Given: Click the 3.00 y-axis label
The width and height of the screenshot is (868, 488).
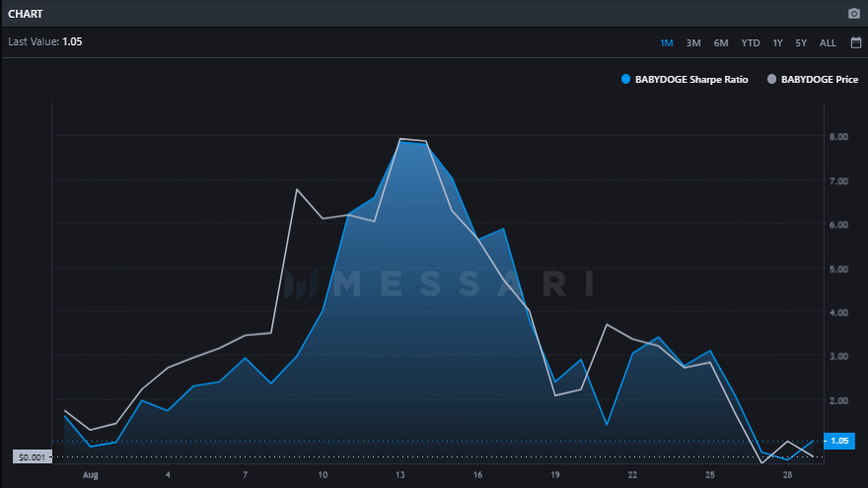Looking at the screenshot, I should (838, 356).
